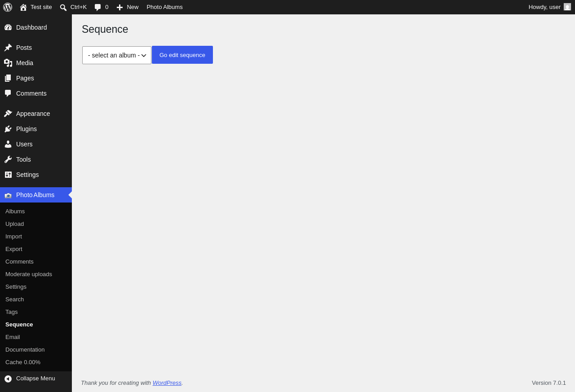Click the Posts pushpin icon
This screenshot has height=392, width=575.
pos(8,48)
